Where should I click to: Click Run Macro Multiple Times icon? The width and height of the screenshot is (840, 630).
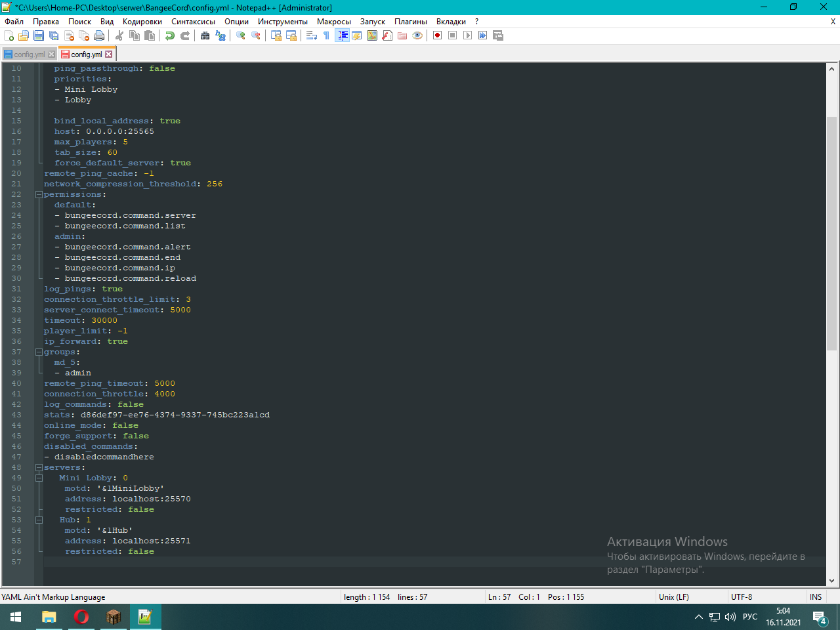click(482, 35)
